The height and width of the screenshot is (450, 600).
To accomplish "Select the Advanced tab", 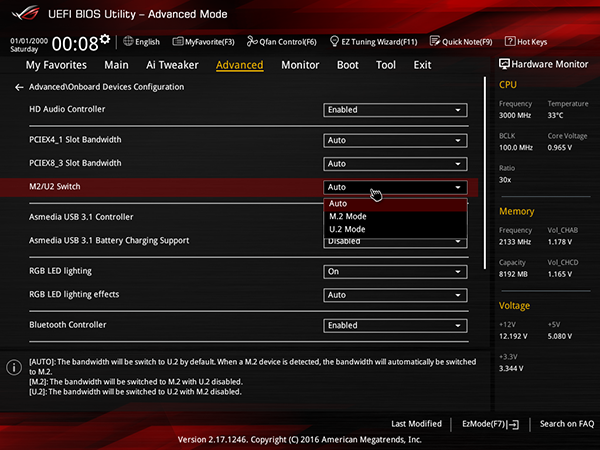I will point(240,65).
